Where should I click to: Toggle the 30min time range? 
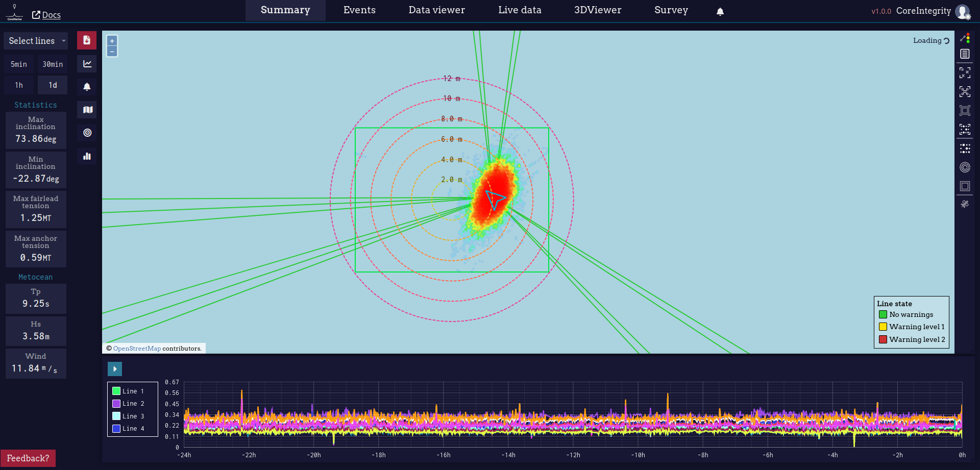click(x=53, y=64)
